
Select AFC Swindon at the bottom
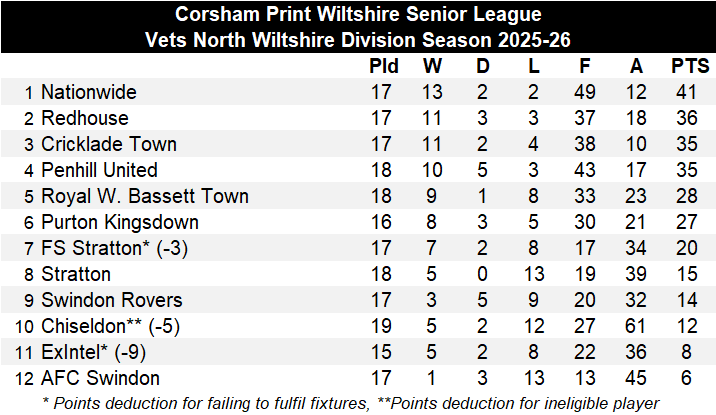[100, 378]
